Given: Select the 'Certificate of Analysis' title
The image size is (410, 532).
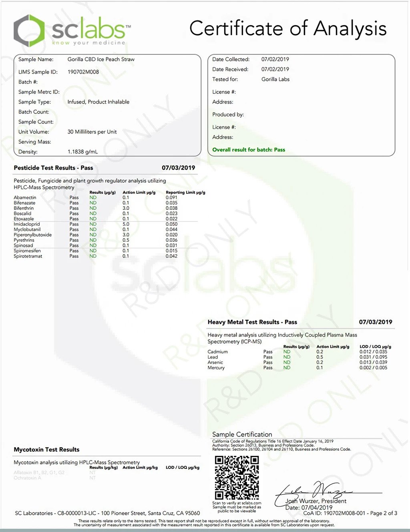Looking at the screenshot, I should pyautogui.click(x=287, y=29).
